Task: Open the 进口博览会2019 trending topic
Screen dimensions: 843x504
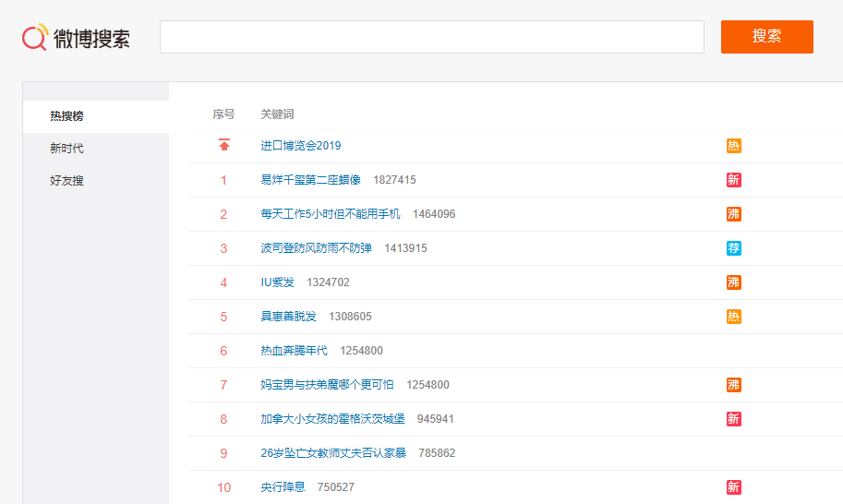Action: tap(300, 146)
